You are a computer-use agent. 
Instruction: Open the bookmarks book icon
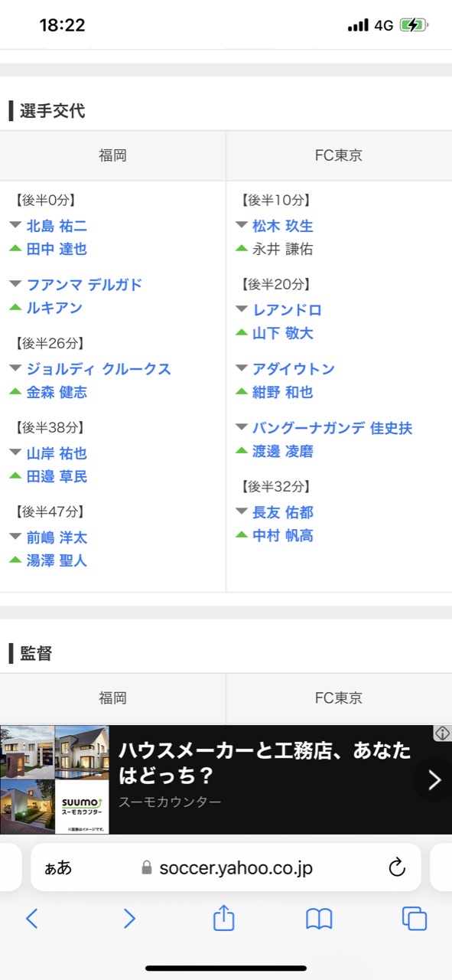pos(319,919)
